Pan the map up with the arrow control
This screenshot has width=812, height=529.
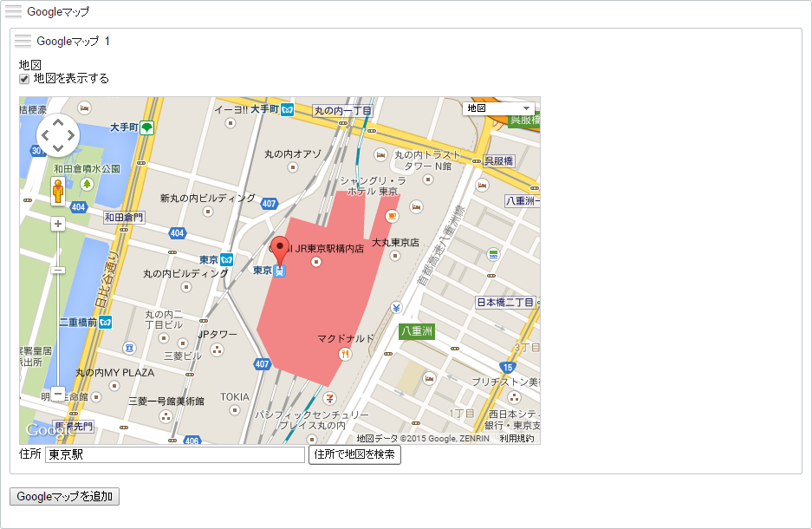pos(58,123)
